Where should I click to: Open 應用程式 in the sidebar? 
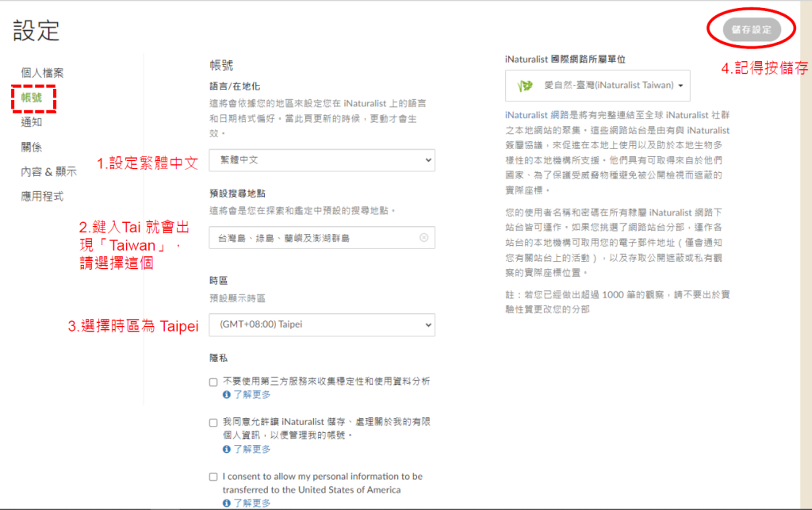tap(42, 196)
